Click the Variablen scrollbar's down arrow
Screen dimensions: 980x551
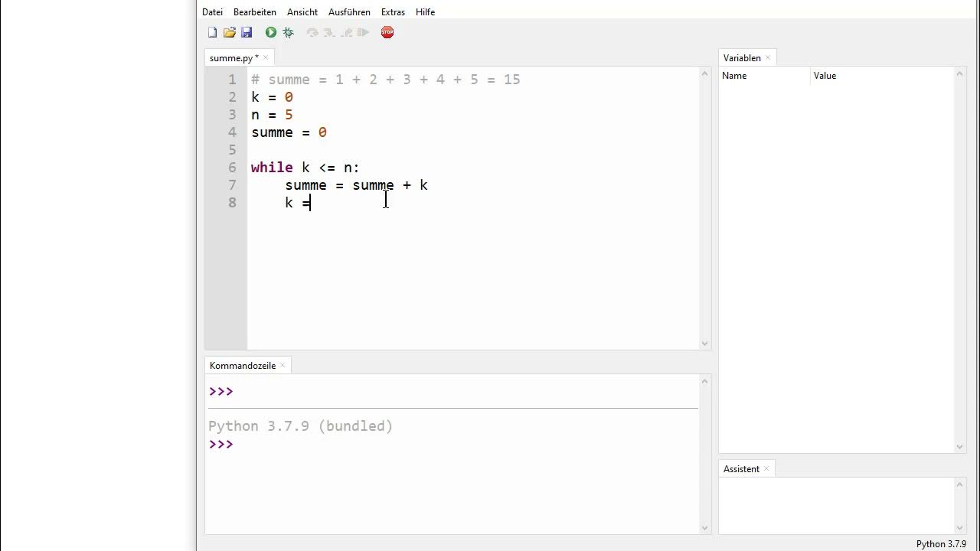tap(960, 447)
